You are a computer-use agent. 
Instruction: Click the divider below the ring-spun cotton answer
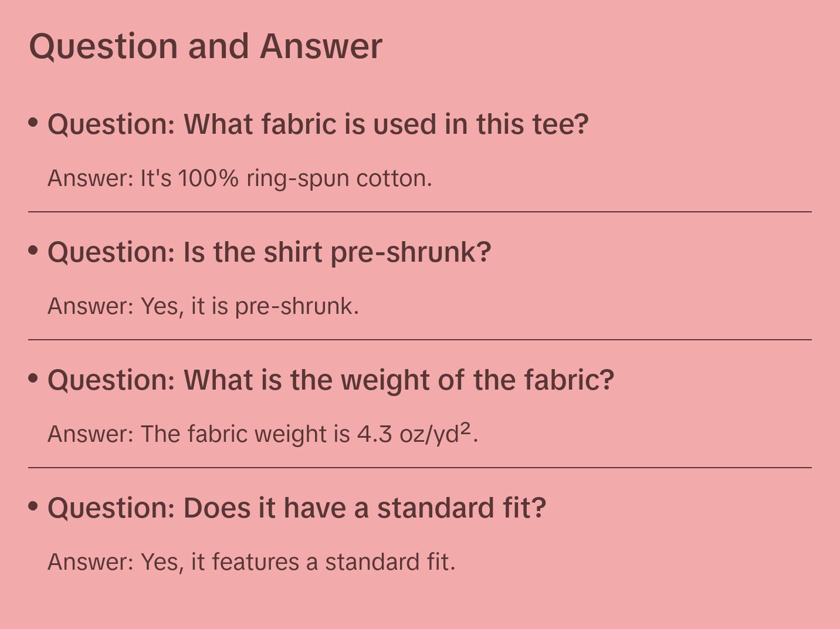(420, 212)
